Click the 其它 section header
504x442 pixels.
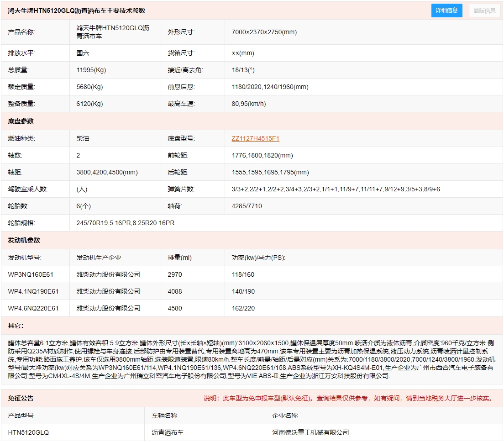tap(16, 326)
